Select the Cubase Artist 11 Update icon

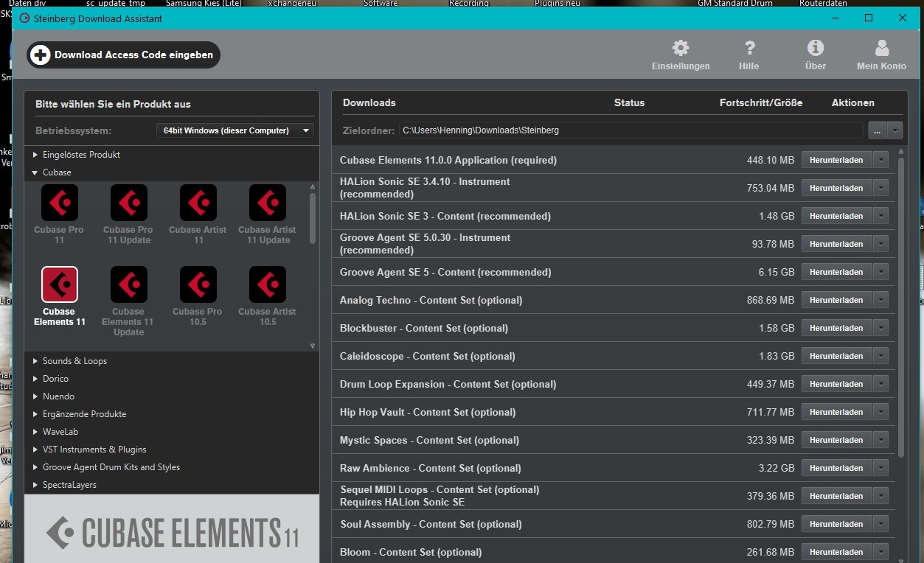(268, 203)
